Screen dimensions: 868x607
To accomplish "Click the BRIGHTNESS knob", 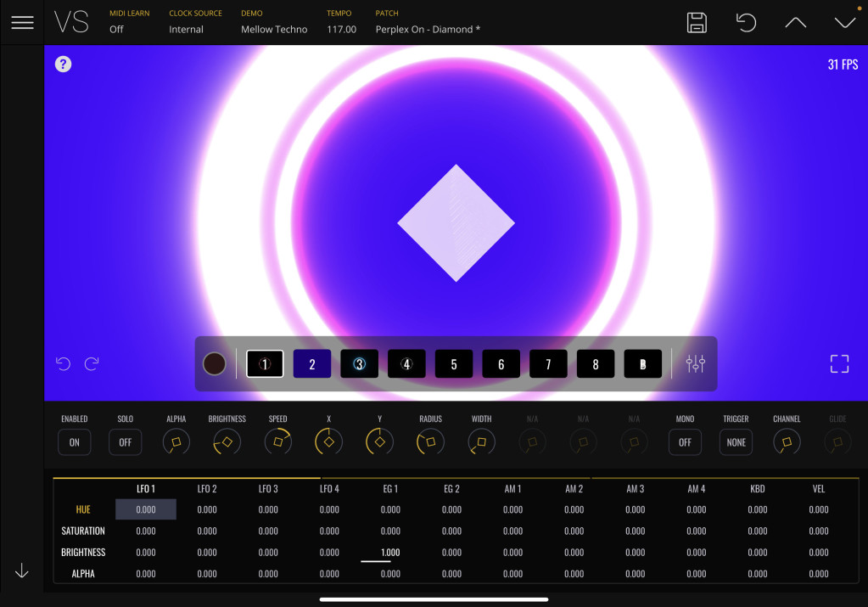I will pos(227,441).
